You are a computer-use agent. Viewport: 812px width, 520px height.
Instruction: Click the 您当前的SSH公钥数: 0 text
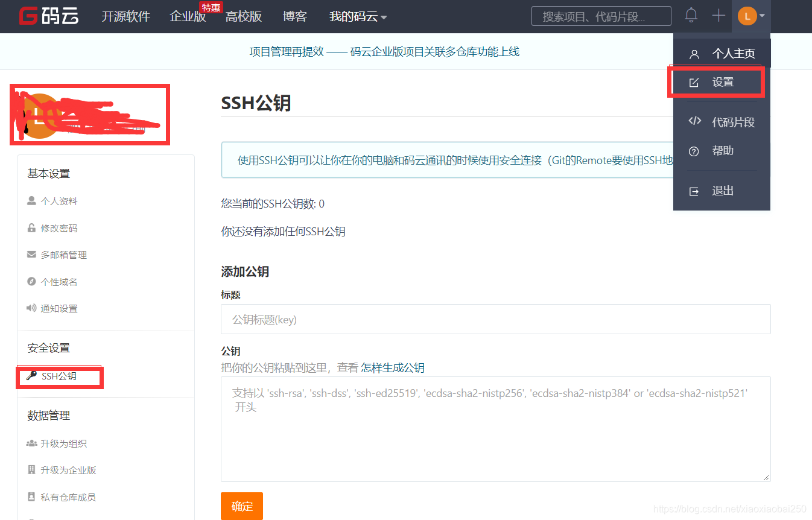273,204
